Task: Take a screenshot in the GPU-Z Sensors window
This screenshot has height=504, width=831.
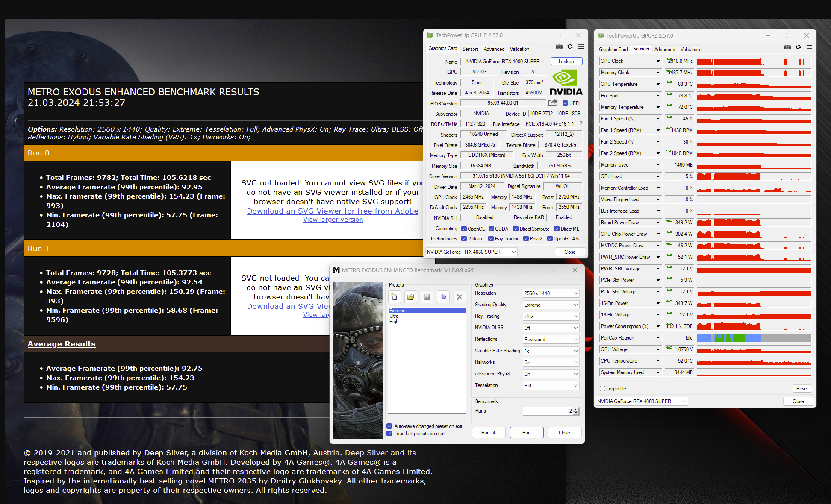Action: [x=787, y=47]
